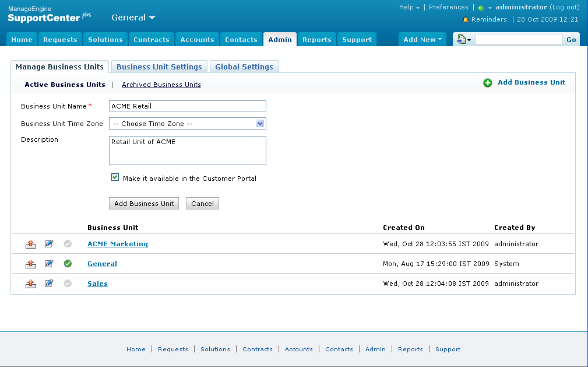Click the Add Business Unit text link
The height and width of the screenshot is (367, 588).
pos(531,82)
